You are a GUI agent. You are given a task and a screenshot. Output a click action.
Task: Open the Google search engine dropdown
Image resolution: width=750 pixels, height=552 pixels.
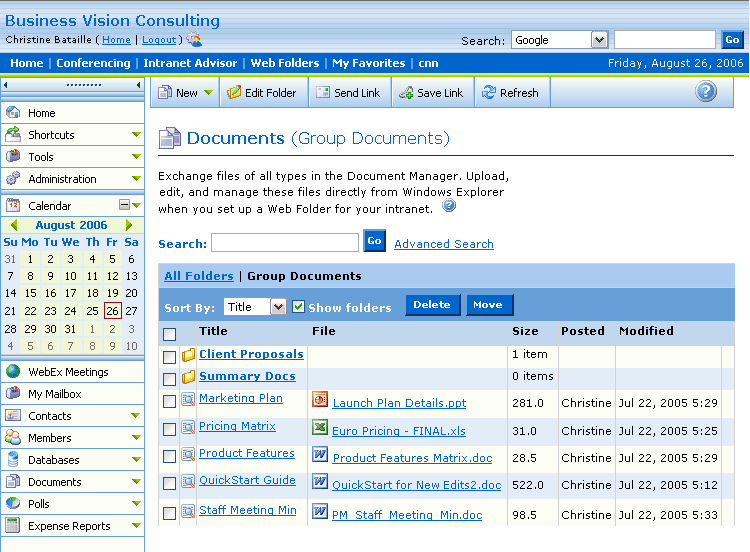(599, 40)
